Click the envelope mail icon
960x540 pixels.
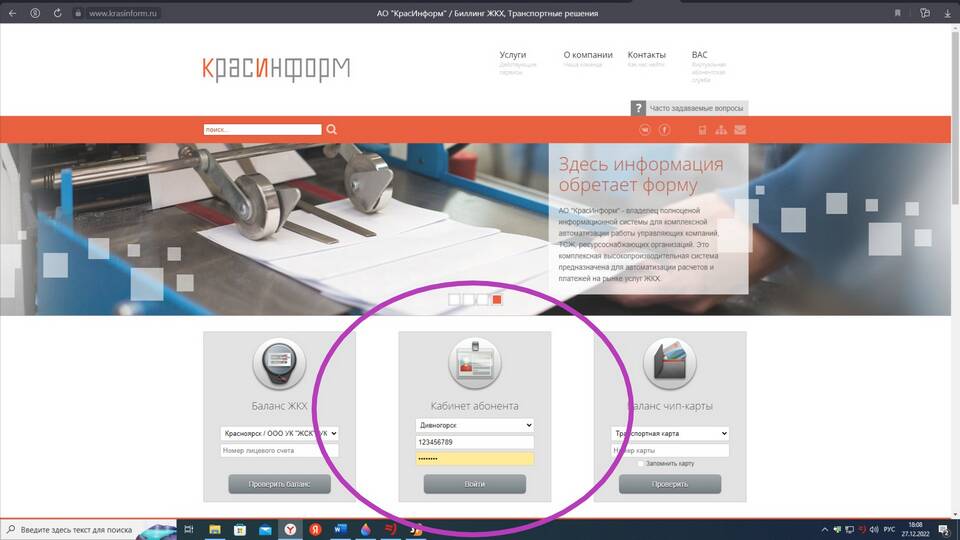740,130
